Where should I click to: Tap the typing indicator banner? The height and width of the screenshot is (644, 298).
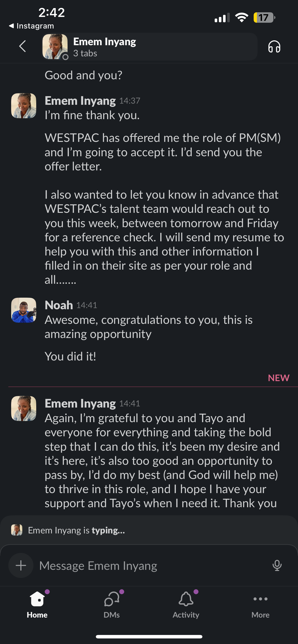[x=75, y=530]
